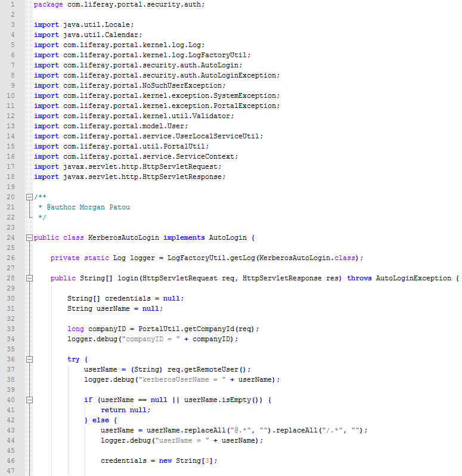
Task: Click '@author Morgan Patou' comment text
Action: (x=88, y=208)
